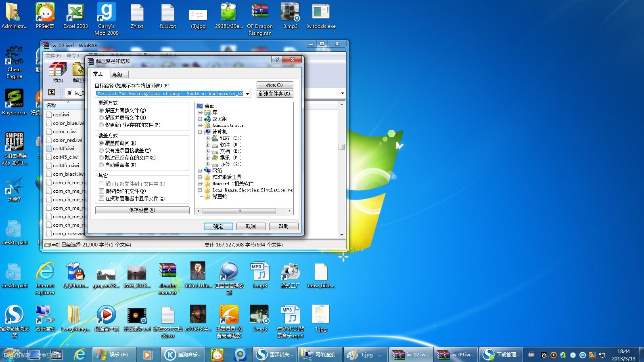Expand the 网络 tree node
This screenshot has width=644, height=362.
click(x=200, y=171)
